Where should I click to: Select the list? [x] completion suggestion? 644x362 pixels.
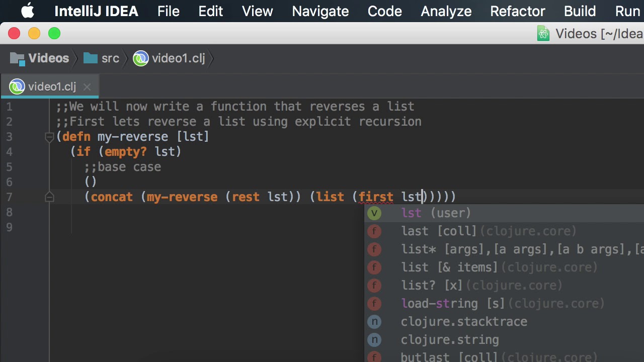tap(504, 286)
